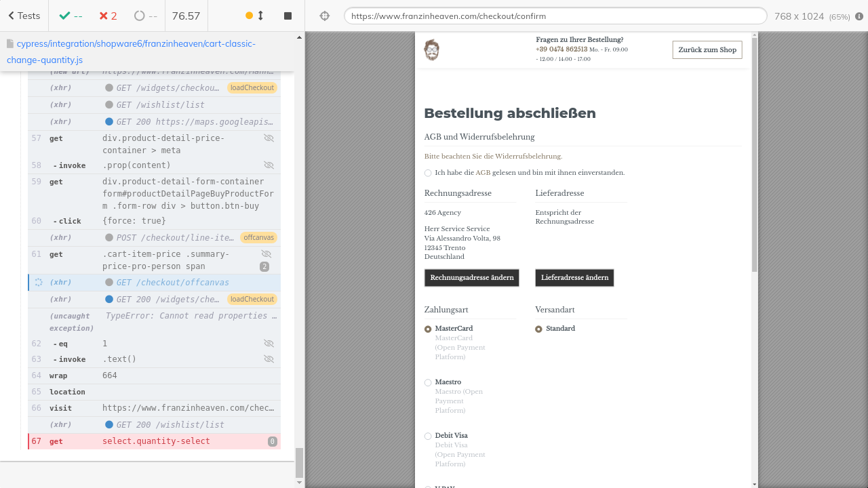
Task: Check the AGB terms agreement checkbox
Action: coord(428,173)
